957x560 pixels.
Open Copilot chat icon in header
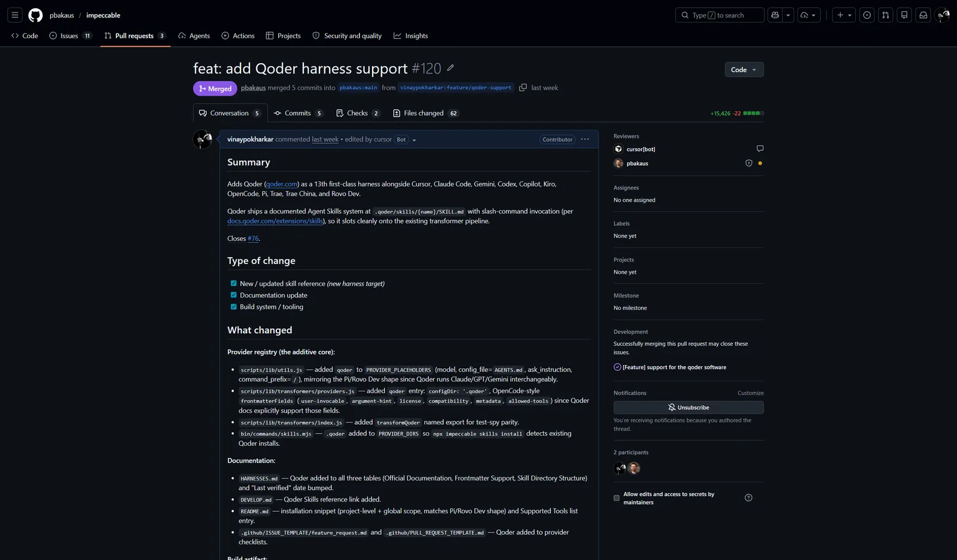click(x=775, y=15)
